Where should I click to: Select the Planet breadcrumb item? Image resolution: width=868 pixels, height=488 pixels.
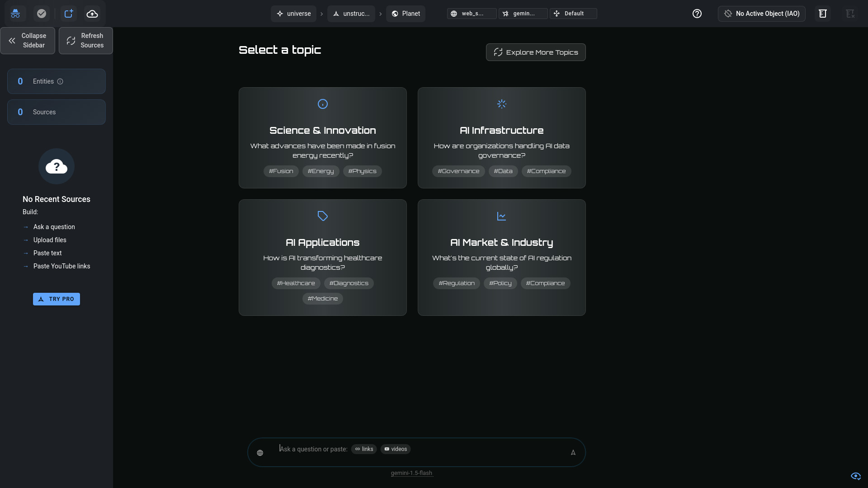click(x=406, y=14)
